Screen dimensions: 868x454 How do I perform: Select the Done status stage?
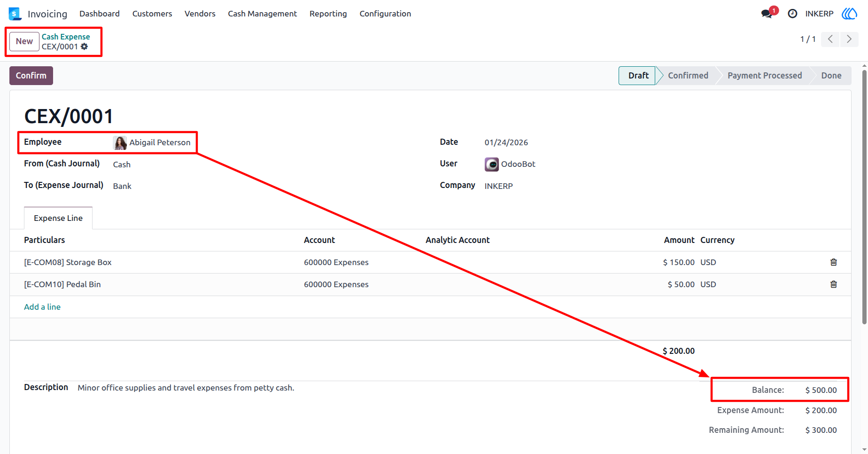(831, 76)
